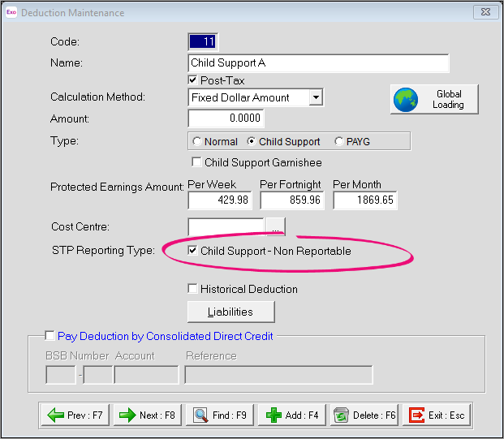Click the Delete : F6 trash button
The height and width of the screenshot is (439, 504).
coord(365,415)
